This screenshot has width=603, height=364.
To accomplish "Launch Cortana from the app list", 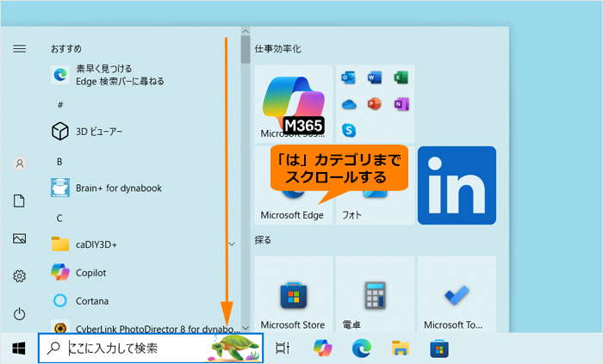I will coord(80,300).
